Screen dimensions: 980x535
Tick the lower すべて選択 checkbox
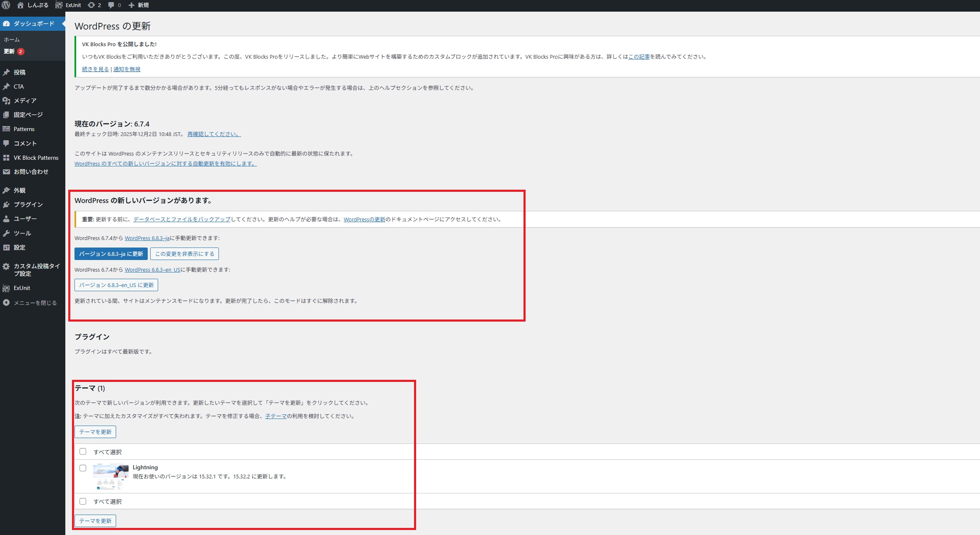[x=83, y=501]
